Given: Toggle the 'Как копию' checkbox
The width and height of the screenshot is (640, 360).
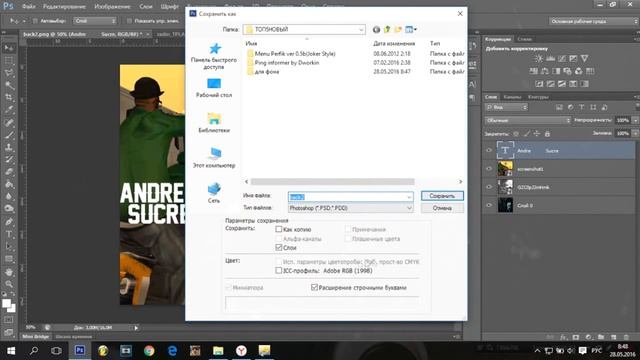Looking at the screenshot, I should click(x=279, y=229).
